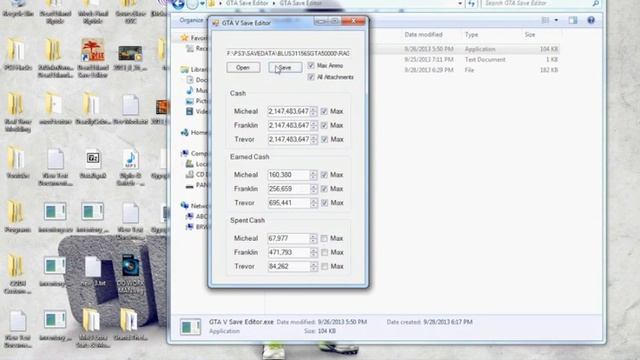Check Max for Franklin's Spent Cash
640x360 pixels.
tap(324, 252)
